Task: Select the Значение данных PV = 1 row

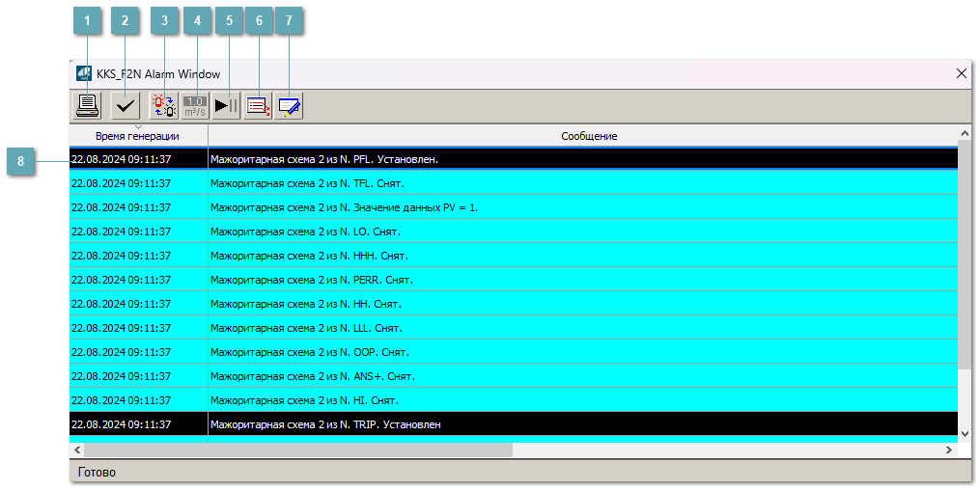Action: pos(483,207)
